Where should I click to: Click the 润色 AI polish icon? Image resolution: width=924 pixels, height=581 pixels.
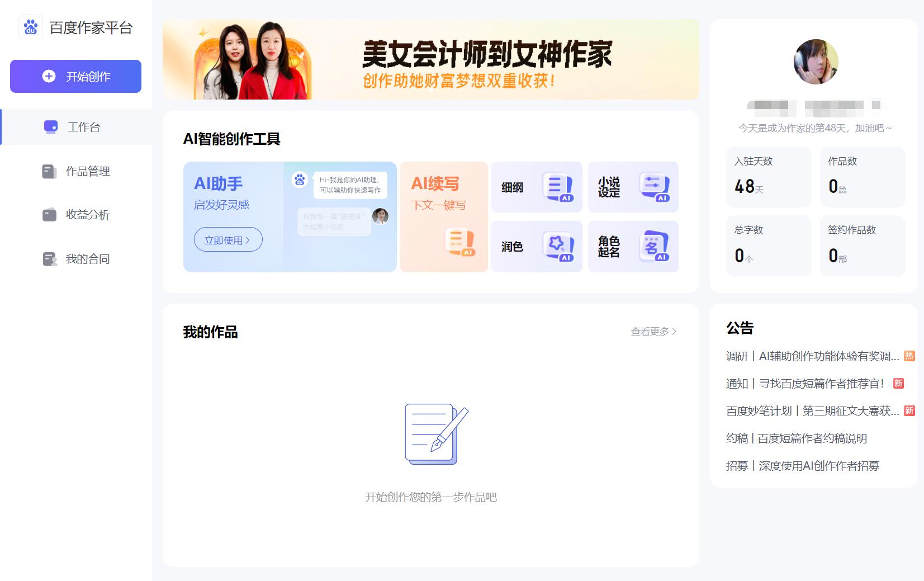click(x=558, y=247)
